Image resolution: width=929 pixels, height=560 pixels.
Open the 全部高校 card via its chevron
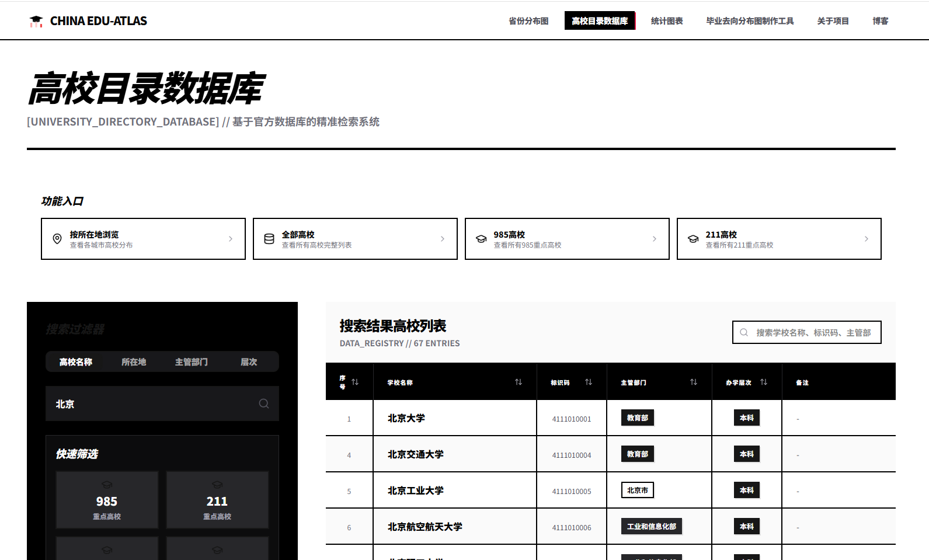(x=443, y=239)
